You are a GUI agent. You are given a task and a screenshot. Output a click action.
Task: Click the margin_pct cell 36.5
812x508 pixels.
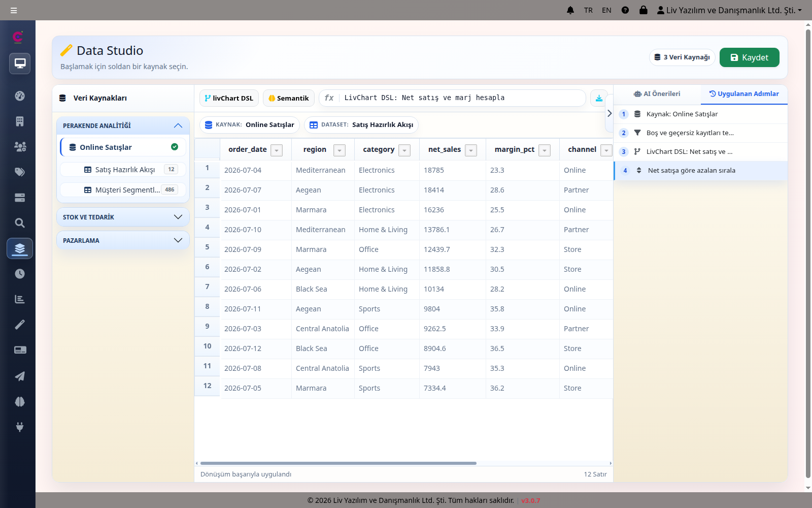(x=522, y=348)
